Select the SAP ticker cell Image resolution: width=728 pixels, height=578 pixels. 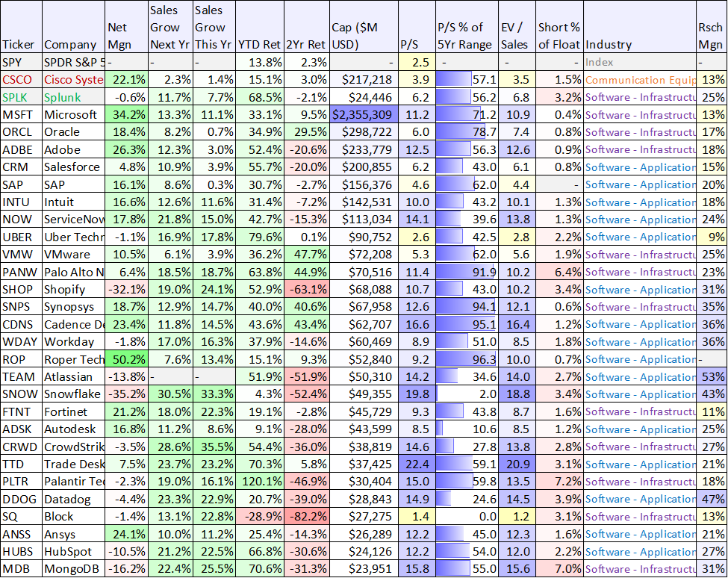[21, 184]
